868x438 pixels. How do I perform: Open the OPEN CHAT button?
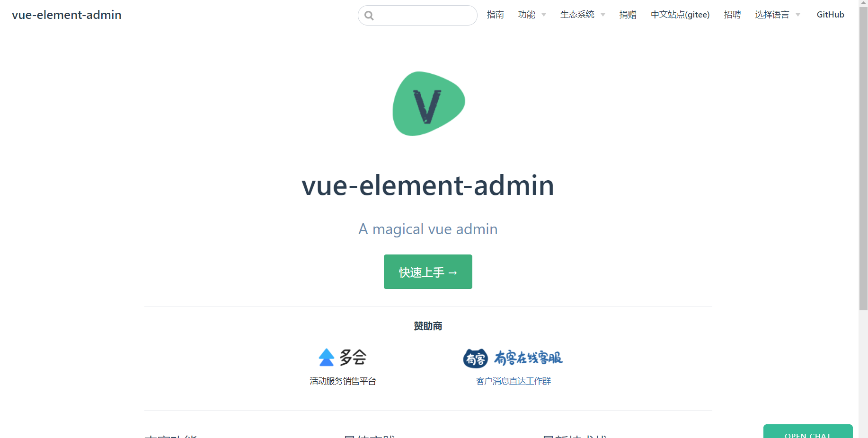[808, 432]
